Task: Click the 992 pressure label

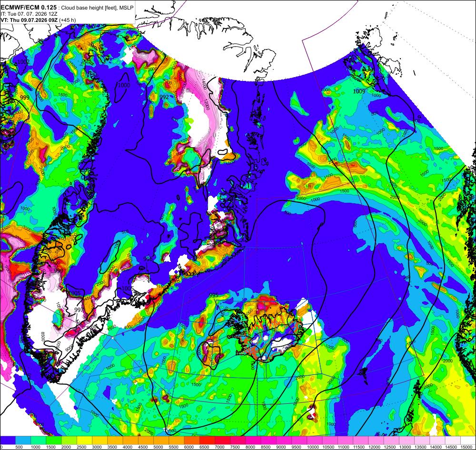Action: [164, 97]
